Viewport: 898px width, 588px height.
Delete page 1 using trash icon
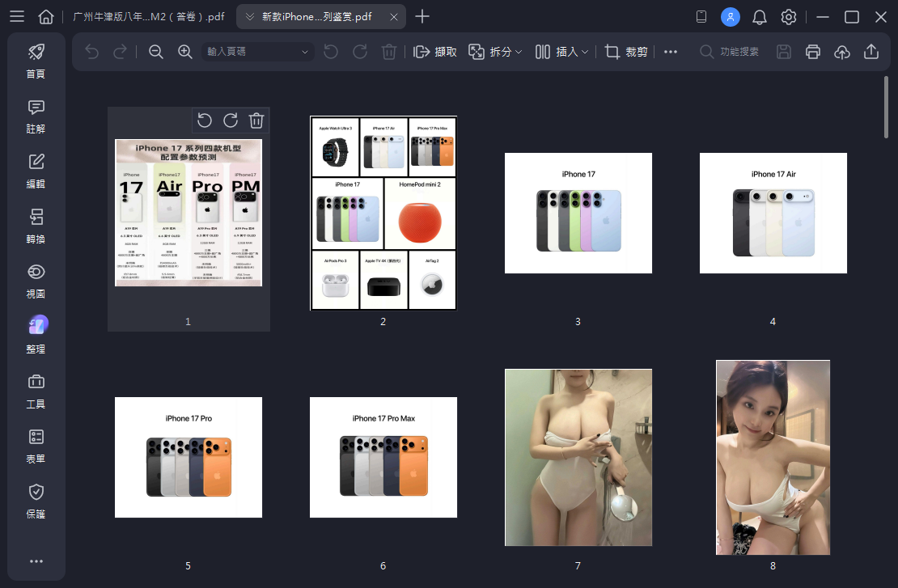tap(256, 121)
